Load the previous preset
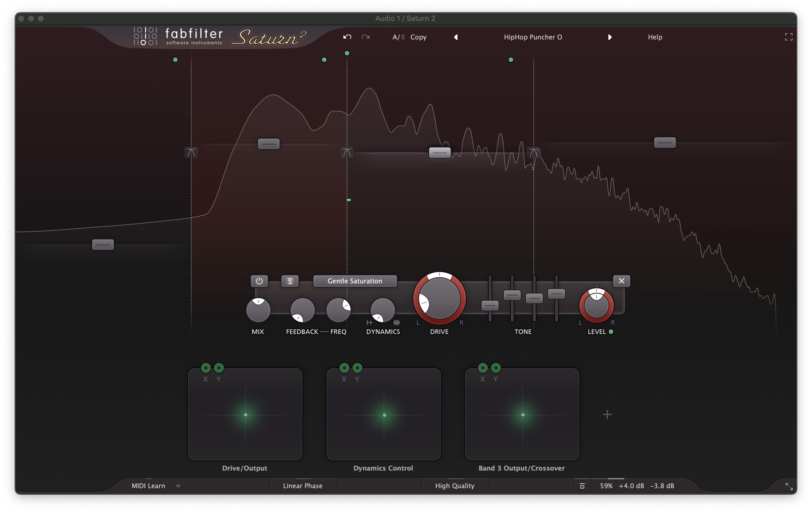This screenshot has width=812, height=512. tap(456, 37)
